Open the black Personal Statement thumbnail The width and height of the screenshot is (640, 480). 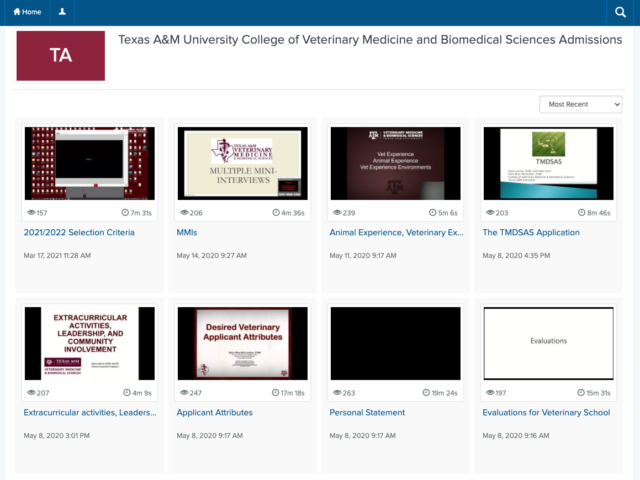click(x=396, y=343)
